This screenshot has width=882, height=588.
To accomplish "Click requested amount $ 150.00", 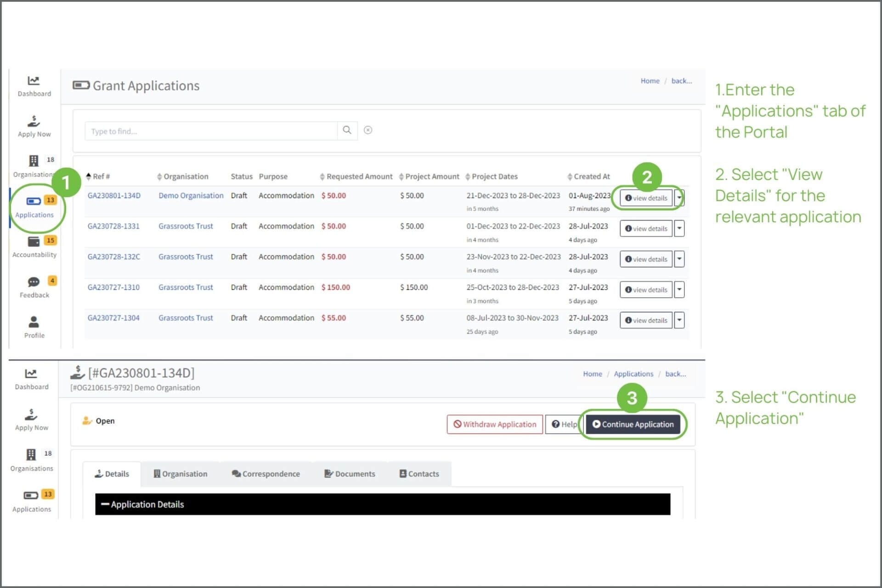I will click(336, 287).
